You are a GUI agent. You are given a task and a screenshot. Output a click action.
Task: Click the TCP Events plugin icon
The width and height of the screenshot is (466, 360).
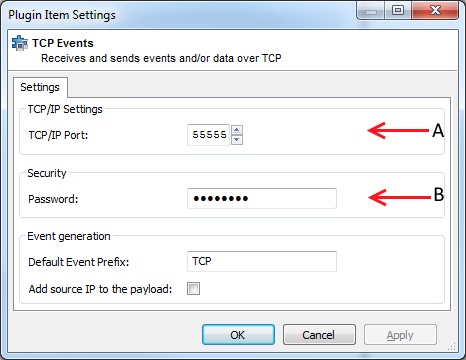pyautogui.click(x=20, y=43)
